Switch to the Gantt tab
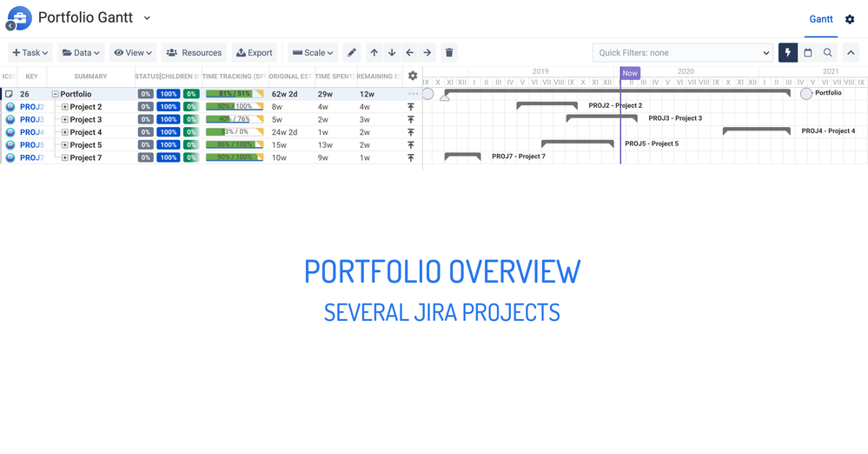This screenshot has height=454, width=868. [x=821, y=19]
